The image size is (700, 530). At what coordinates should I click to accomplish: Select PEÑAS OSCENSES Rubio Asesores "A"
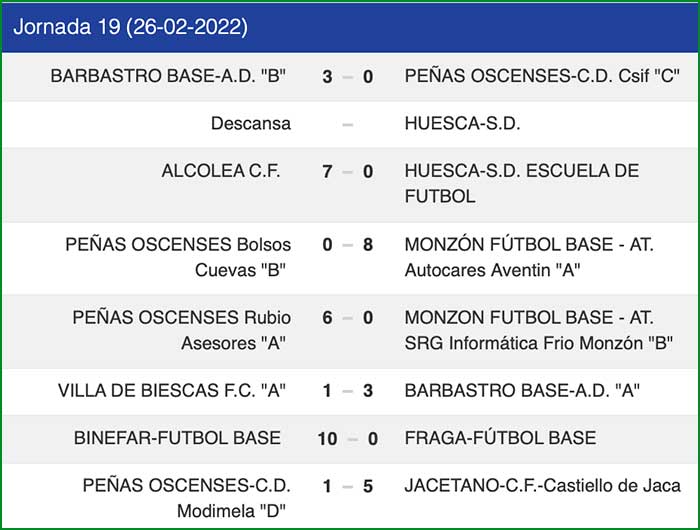181,330
